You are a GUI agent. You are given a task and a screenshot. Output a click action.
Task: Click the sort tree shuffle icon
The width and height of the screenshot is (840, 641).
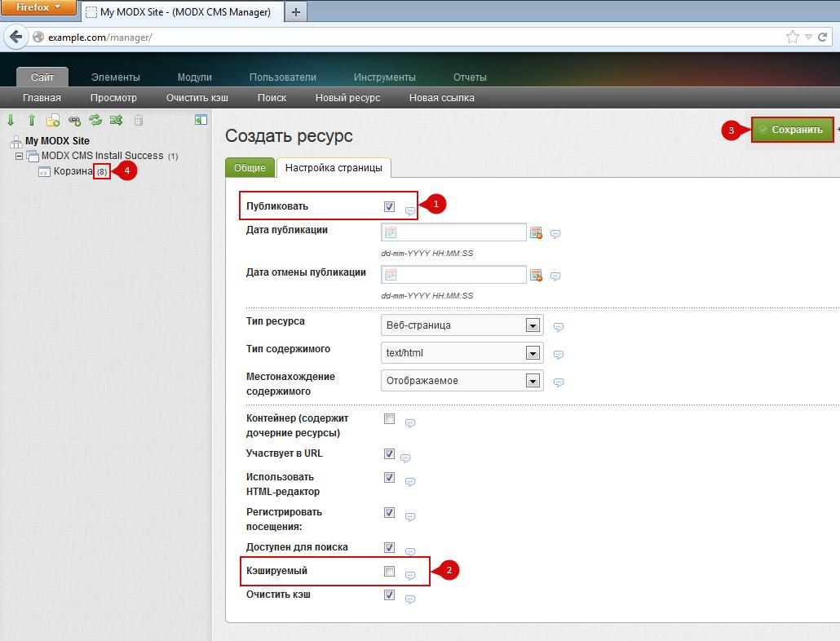[x=116, y=120]
